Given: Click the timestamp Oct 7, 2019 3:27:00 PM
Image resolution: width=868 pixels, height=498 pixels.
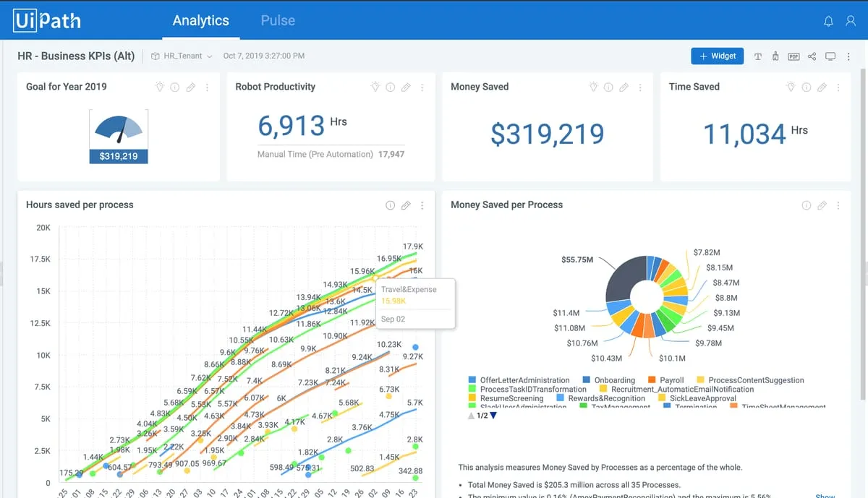Looking at the screenshot, I should tap(264, 56).
